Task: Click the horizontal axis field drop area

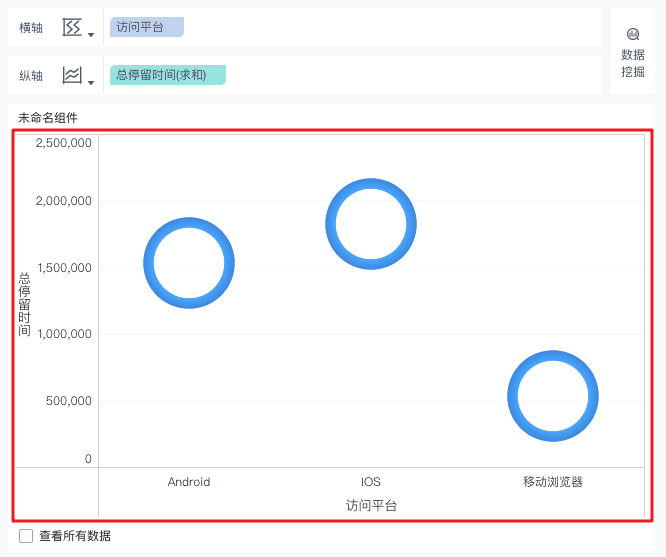Action: point(353,27)
